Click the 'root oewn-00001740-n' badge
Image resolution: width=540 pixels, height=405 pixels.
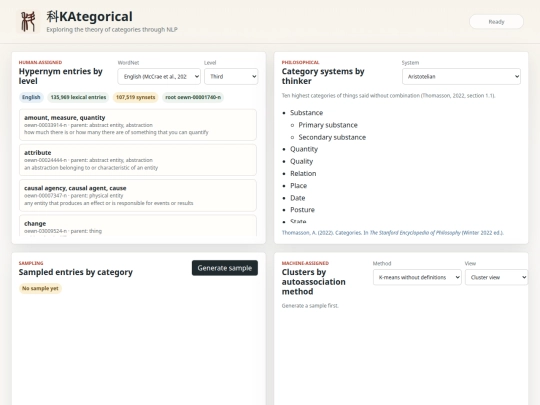(193, 97)
